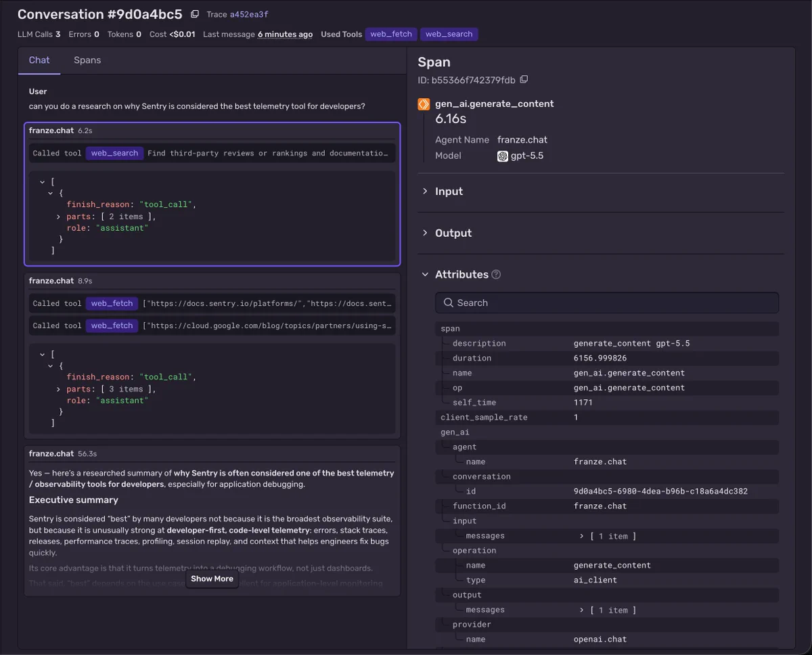Viewport: 812px width, 655px height.
Task: Click conversation id value 9d0a4bc5-6980-4dea-b96b-c18a6a4dc382
Action: (660, 491)
